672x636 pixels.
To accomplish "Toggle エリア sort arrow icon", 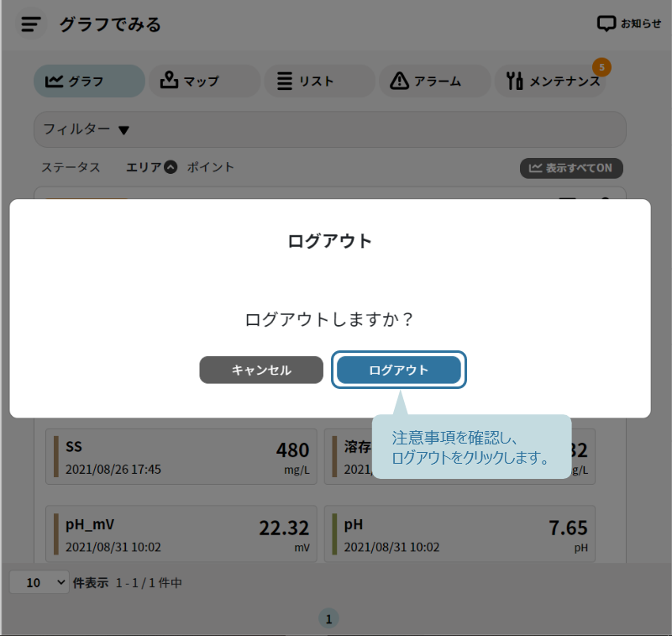I will 171,167.
